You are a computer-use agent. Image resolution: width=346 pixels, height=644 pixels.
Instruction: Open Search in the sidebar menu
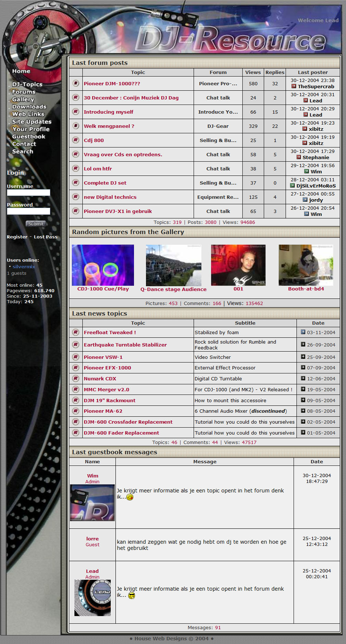coord(23,151)
